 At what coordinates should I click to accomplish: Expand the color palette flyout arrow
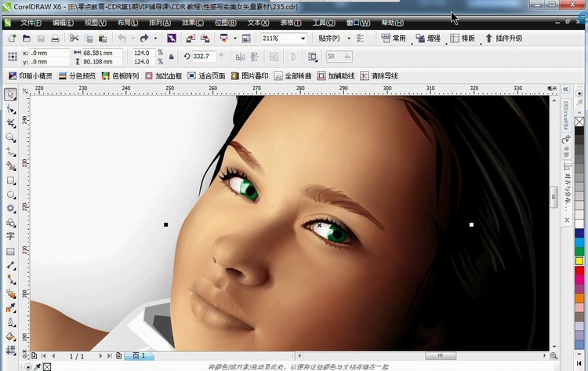click(579, 93)
